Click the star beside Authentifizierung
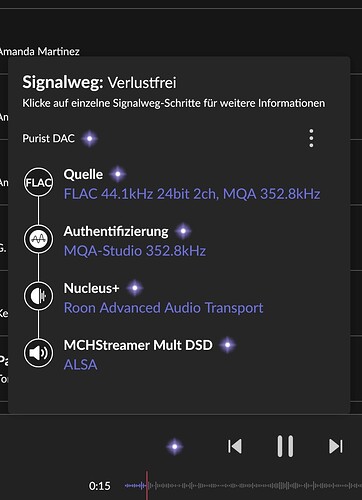This screenshot has width=362, height=500. coord(183,231)
